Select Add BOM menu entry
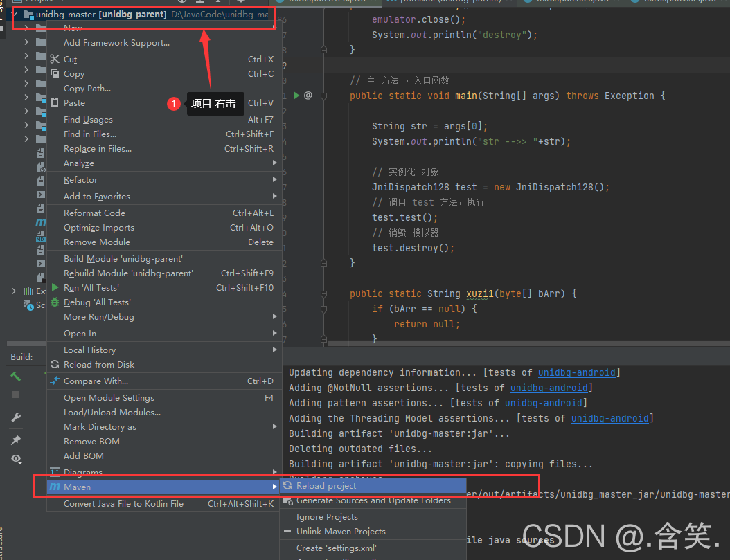Screen dimensions: 730x560 pyautogui.click(x=165, y=455)
